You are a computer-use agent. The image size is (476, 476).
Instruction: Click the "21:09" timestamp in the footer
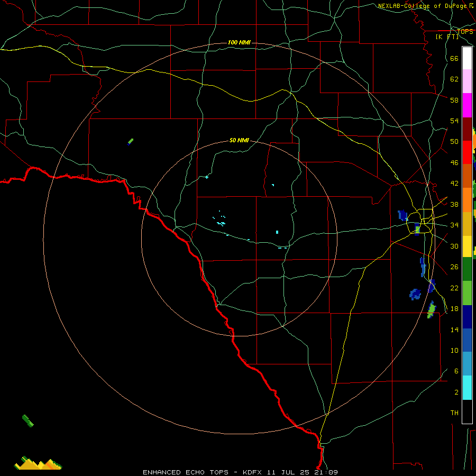[x=327, y=472]
